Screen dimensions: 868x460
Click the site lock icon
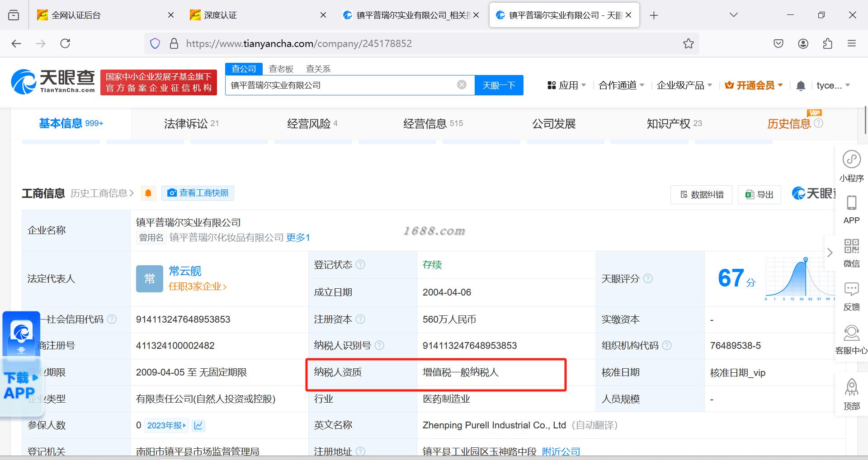tap(174, 43)
